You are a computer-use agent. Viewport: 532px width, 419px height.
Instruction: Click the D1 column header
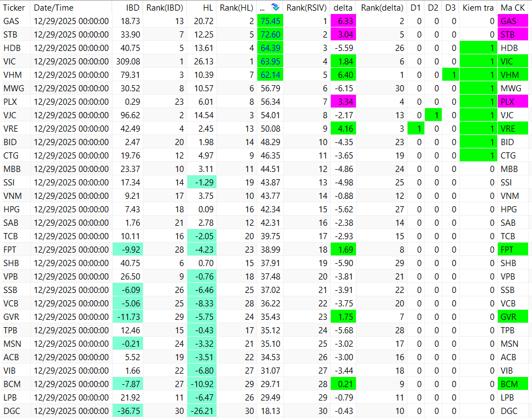pyautogui.click(x=416, y=7)
